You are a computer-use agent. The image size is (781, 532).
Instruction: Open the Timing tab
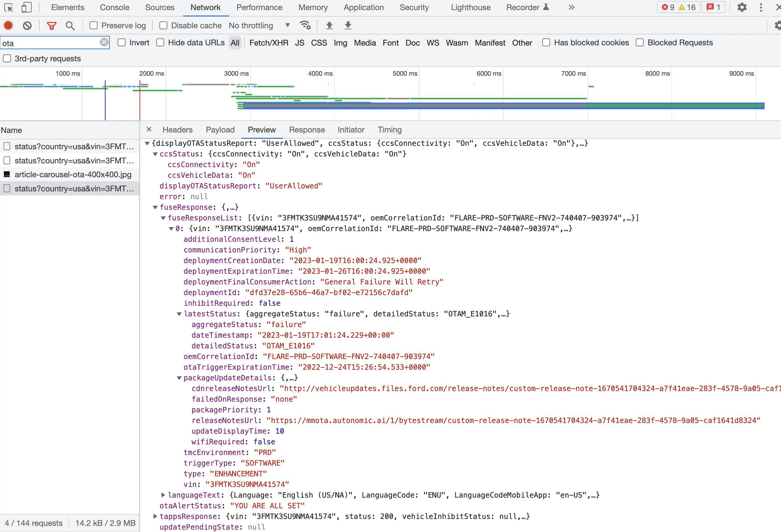click(389, 130)
